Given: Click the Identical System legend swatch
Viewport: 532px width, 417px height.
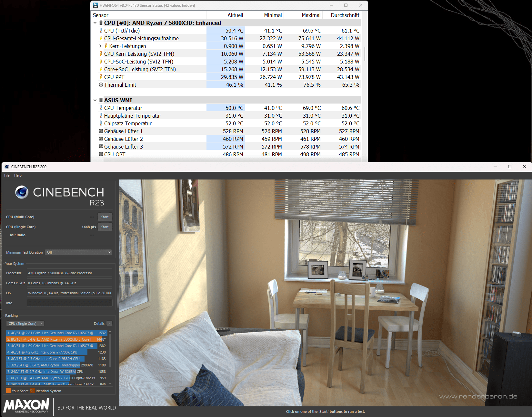Looking at the screenshot, I should pyautogui.click(x=32, y=391).
